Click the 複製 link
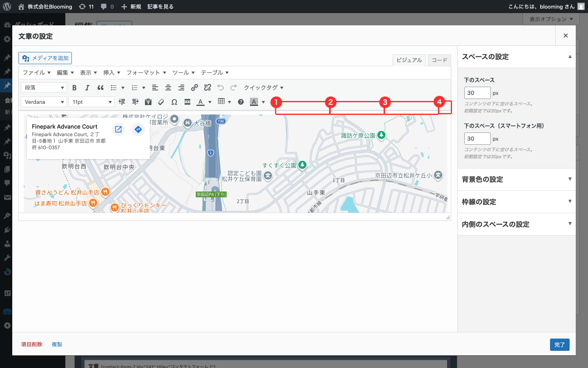Viewport: 588px width, 368px height. (x=57, y=344)
